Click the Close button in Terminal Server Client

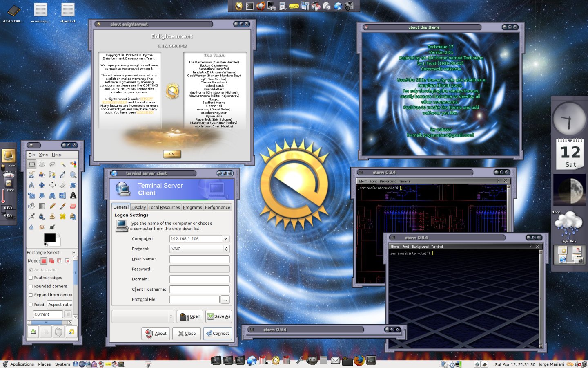coord(187,333)
